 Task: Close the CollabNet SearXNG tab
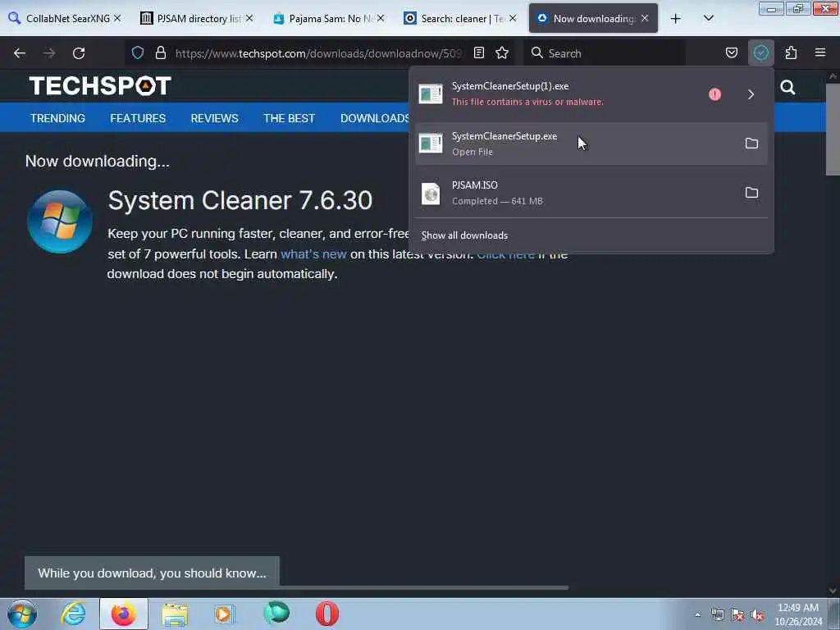point(117,18)
